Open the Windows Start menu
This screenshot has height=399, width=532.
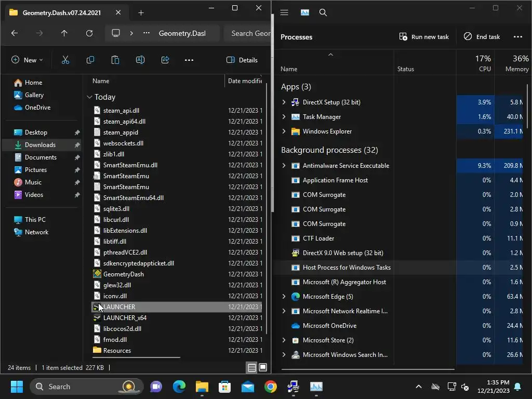[17, 387]
